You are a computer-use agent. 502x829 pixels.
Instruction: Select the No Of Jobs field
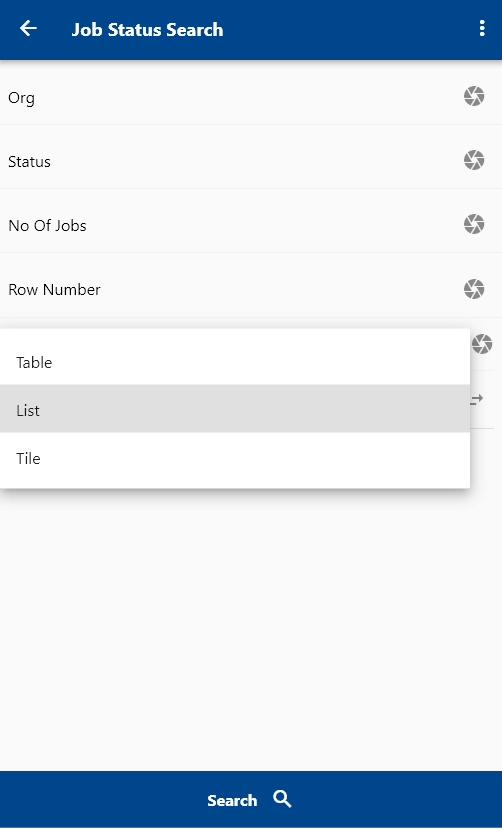coord(251,225)
